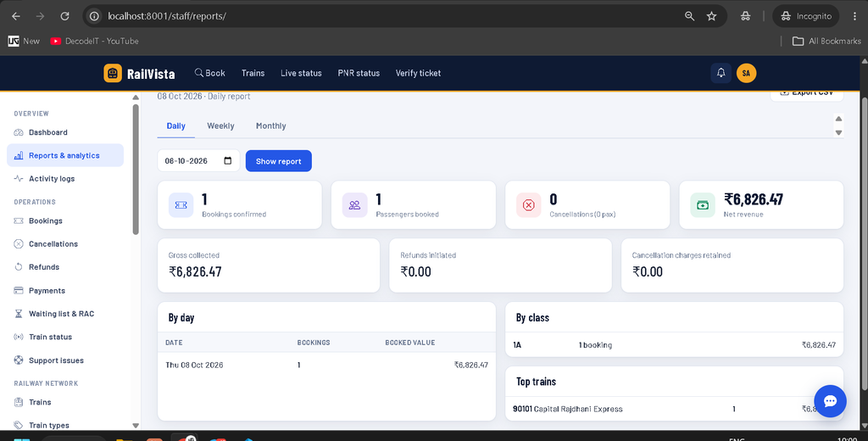Click the Gross collected ₹6,826.47 card
868x441 pixels.
coord(269,265)
